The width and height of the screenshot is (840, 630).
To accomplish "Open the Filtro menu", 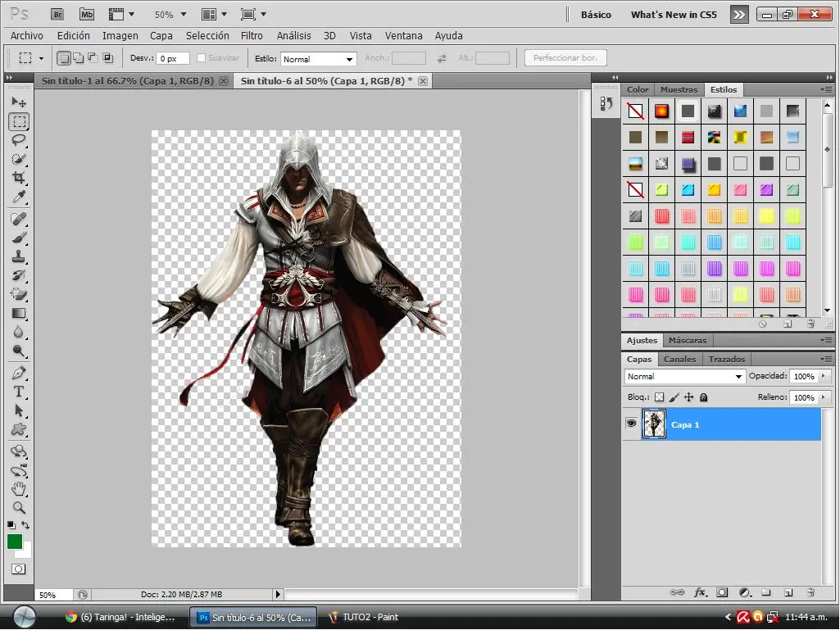I will coord(252,35).
